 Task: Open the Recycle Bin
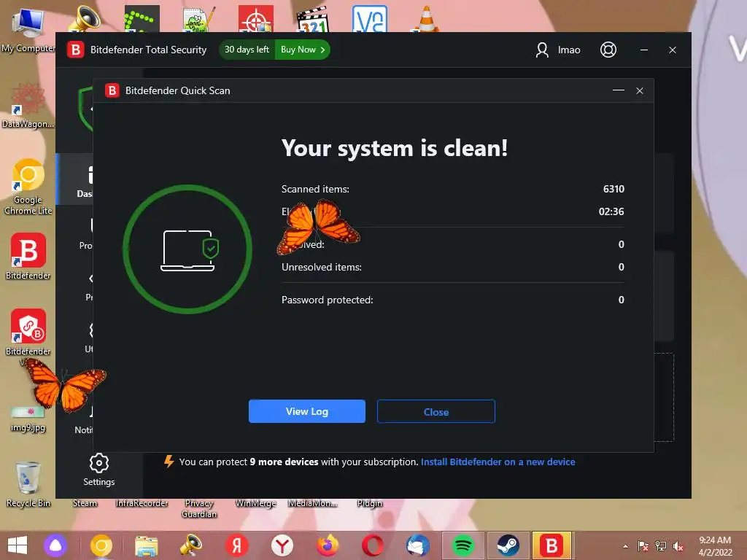coord(28,484)
